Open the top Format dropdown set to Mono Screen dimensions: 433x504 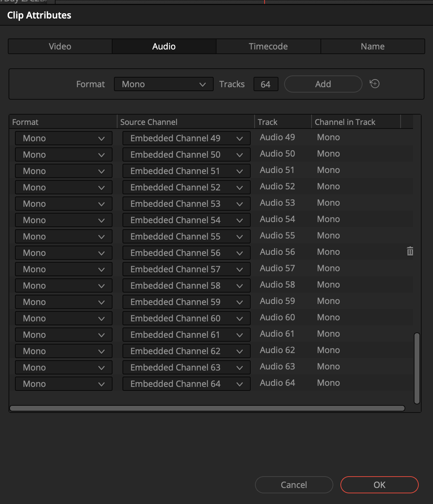163,84
